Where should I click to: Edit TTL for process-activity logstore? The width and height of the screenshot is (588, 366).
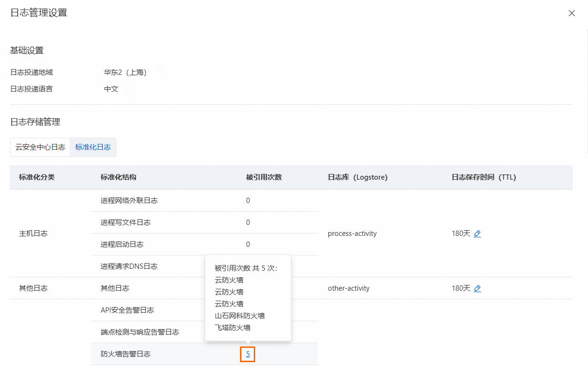478,234
